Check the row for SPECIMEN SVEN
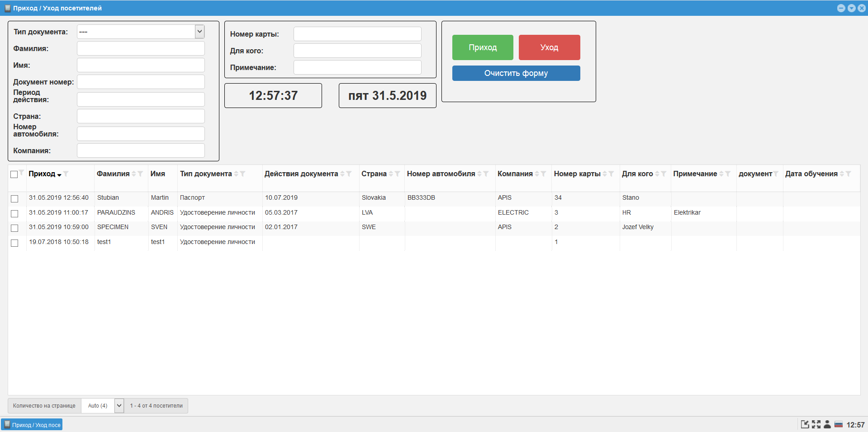The height and width of the screenshot is (432, 868). tap(14, 228)
